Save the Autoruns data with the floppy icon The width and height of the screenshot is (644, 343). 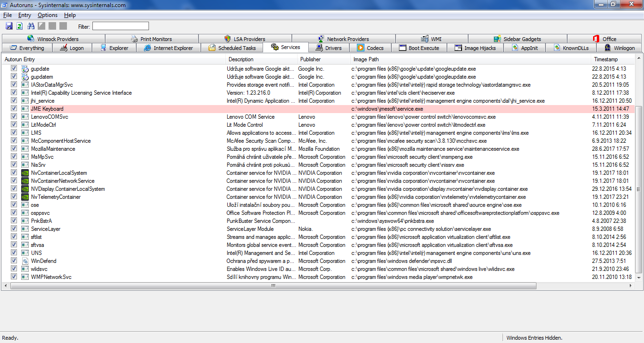click(x=9, y=26)
